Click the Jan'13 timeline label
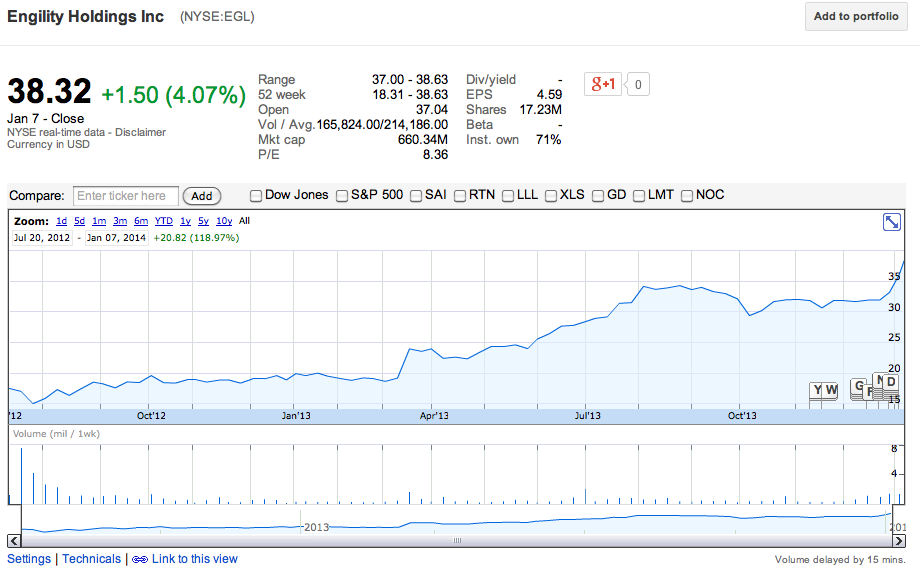This screenshot has width=920, height=568. pyautogui.click(x=296, y=416)
